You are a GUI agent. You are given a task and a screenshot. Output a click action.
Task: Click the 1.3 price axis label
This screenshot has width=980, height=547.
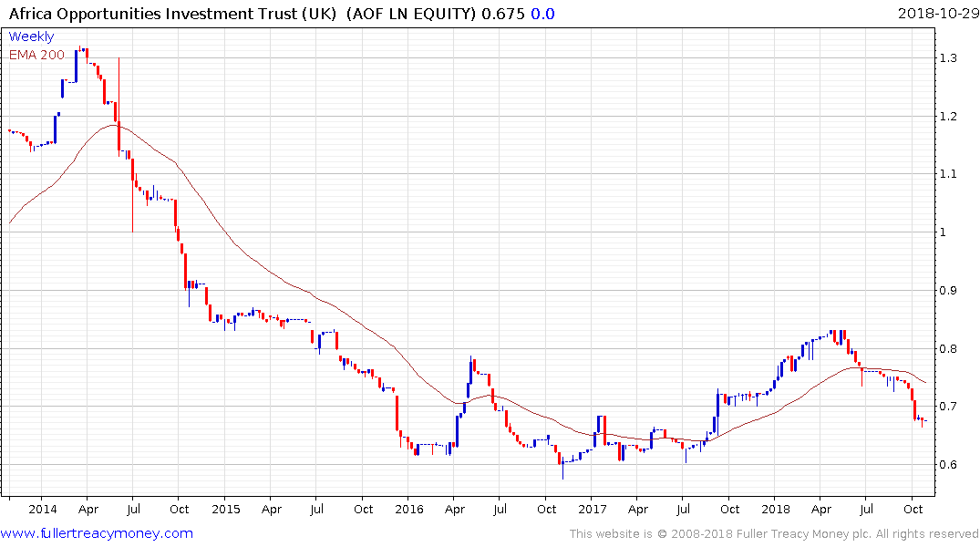pos(948,58)
